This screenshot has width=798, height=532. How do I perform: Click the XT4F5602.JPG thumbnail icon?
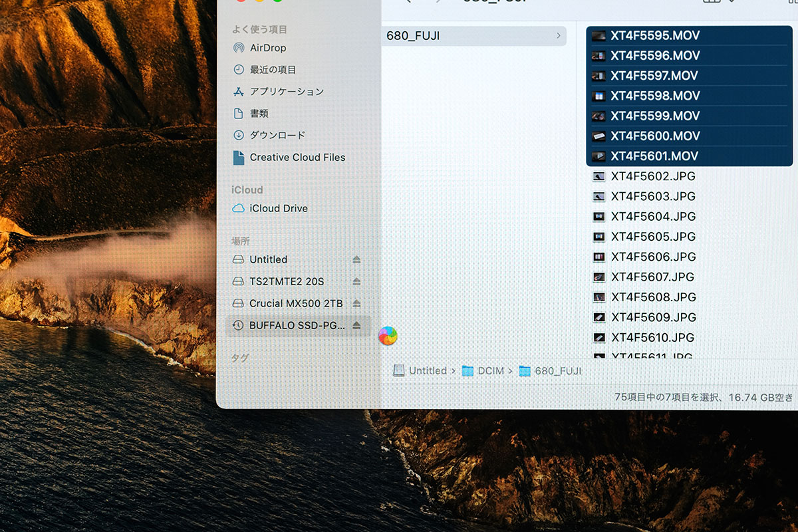[598, 176]
